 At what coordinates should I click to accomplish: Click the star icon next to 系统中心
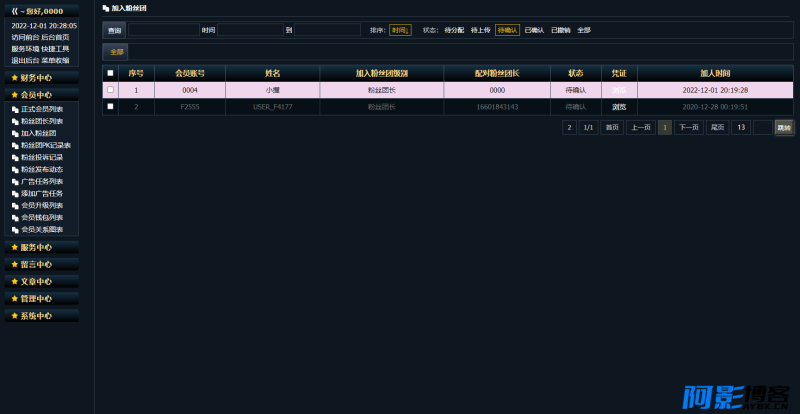(x=14, y=315)
